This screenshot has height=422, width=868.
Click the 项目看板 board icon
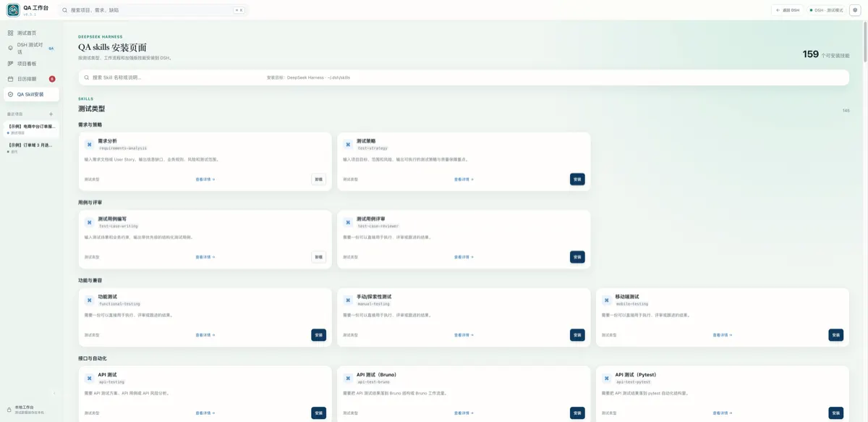11,64
